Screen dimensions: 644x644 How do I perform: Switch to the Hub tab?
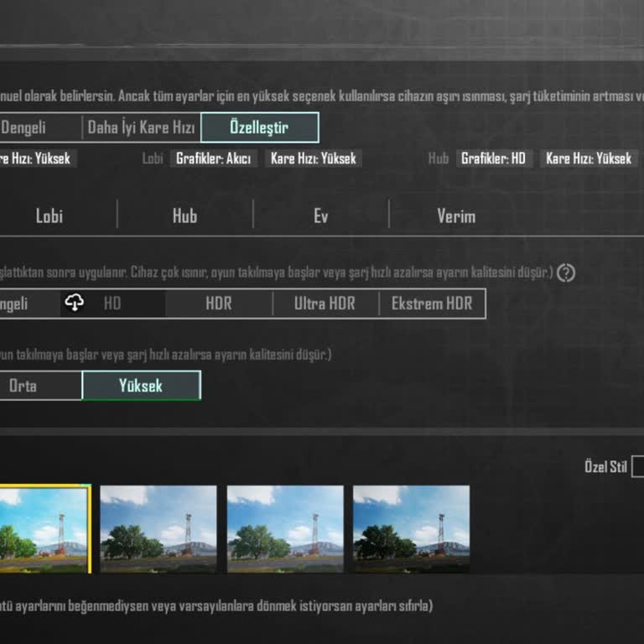[184, 216]
